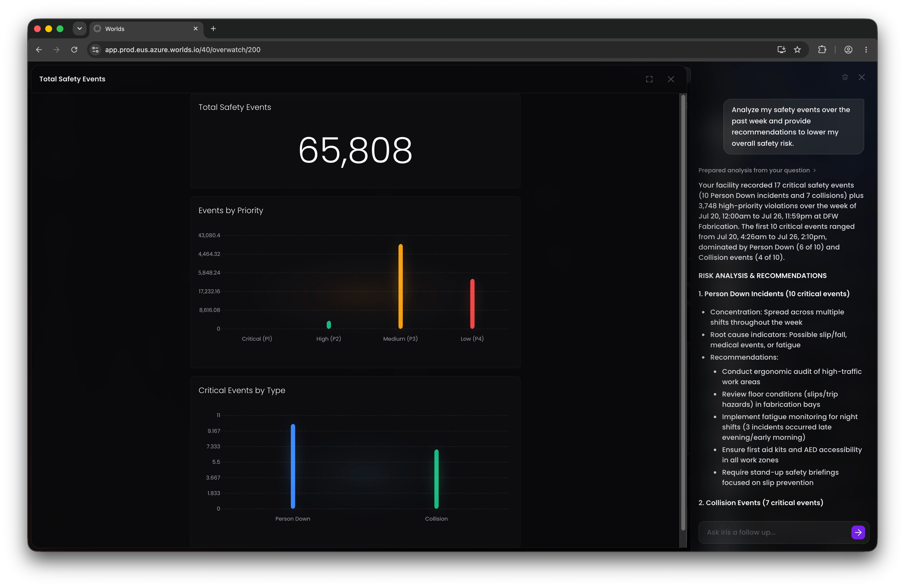Go back to the previous page
Viewport: 905px width, 588px height.
coord(39,49)
